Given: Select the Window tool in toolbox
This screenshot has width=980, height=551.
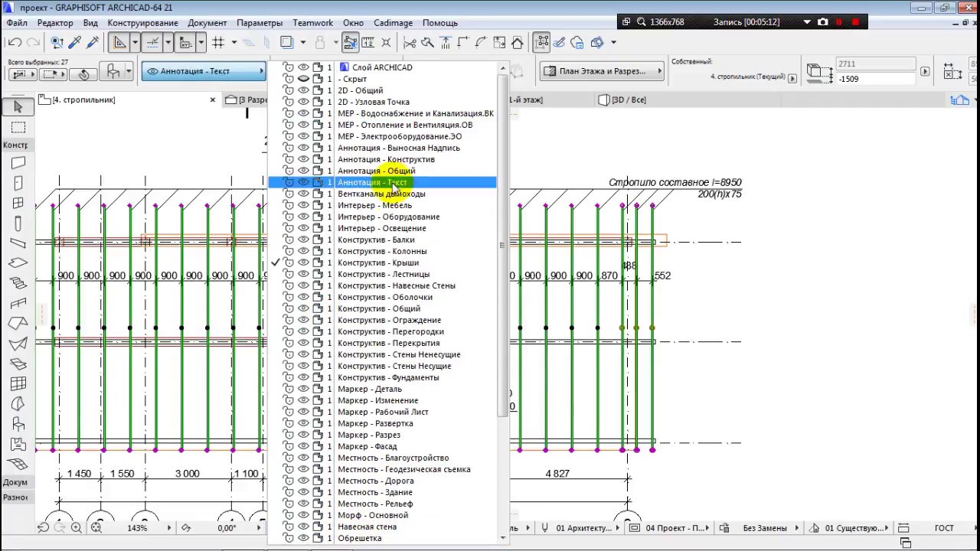Looking at the screenshot, I should (x=18, y=203).
